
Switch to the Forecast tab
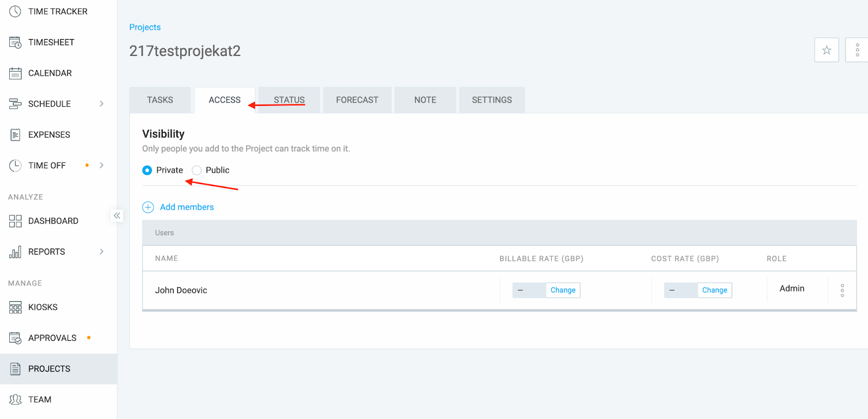coord(357,100)
